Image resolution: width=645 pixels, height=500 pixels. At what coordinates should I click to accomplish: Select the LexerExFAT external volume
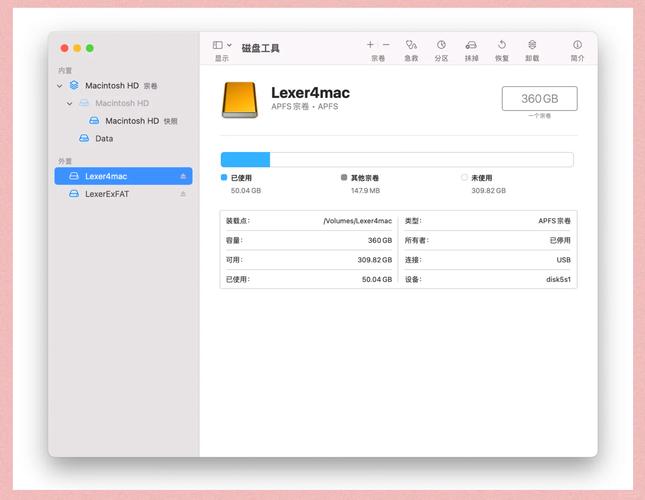click(123, 194)
